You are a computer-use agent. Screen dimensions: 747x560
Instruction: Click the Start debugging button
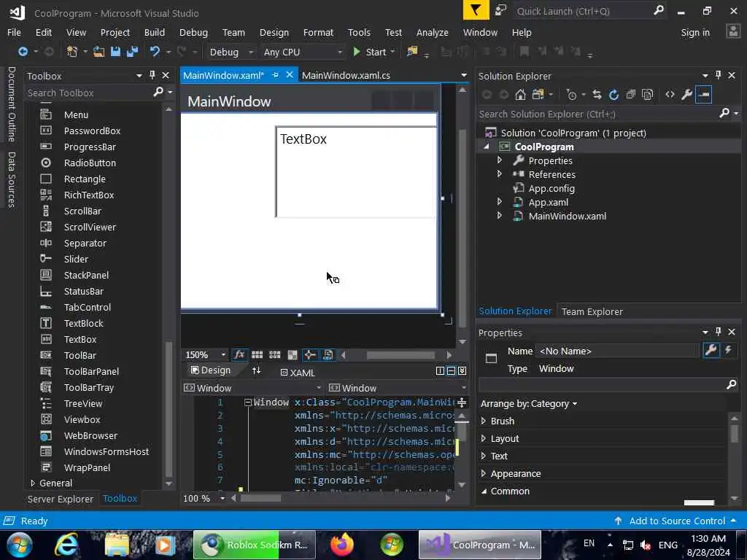coord(370,52)
